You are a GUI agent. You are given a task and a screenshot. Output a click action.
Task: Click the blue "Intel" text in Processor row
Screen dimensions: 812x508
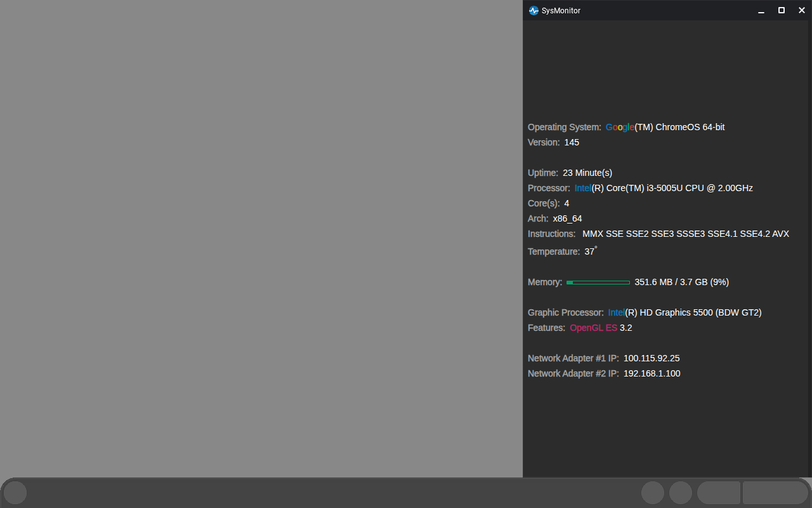click(x=583, y=188)
